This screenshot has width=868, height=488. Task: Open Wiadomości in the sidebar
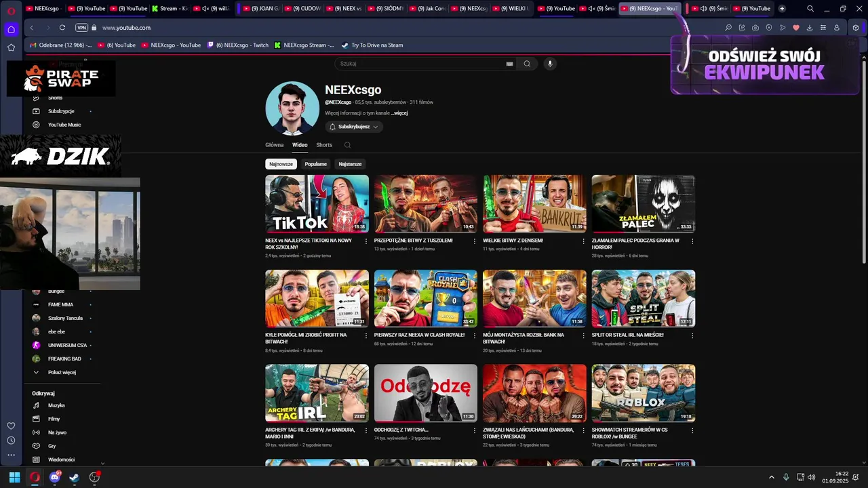61,460
